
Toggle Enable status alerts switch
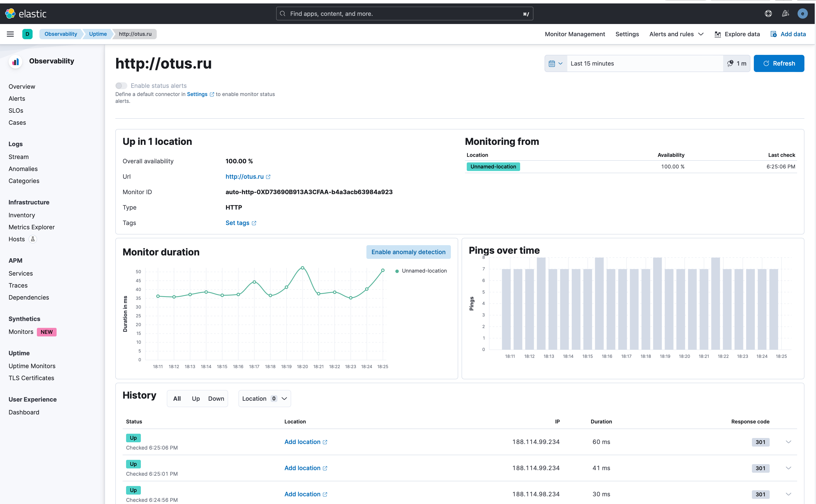click(121, 86)
